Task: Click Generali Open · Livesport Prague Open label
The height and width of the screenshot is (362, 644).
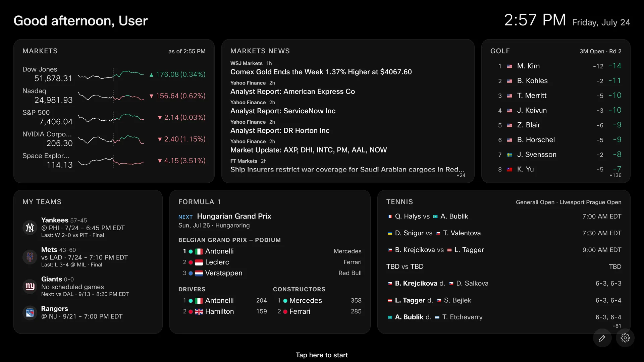Action: 569,202
